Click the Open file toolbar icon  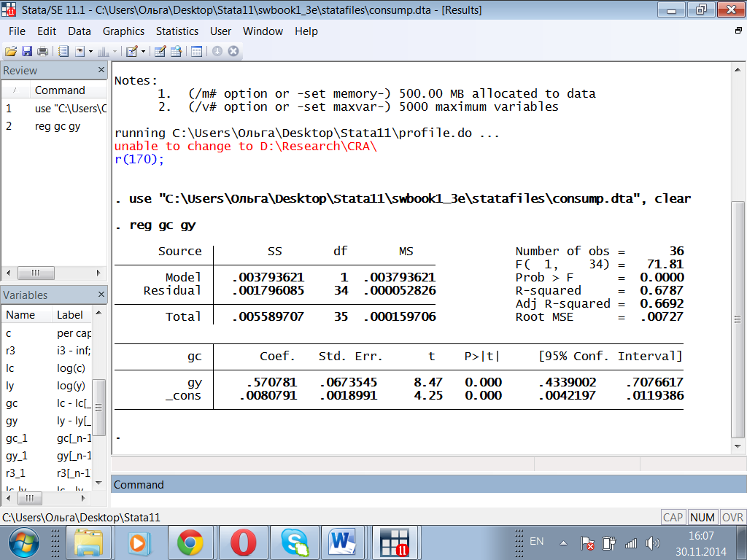pos(10,51)
